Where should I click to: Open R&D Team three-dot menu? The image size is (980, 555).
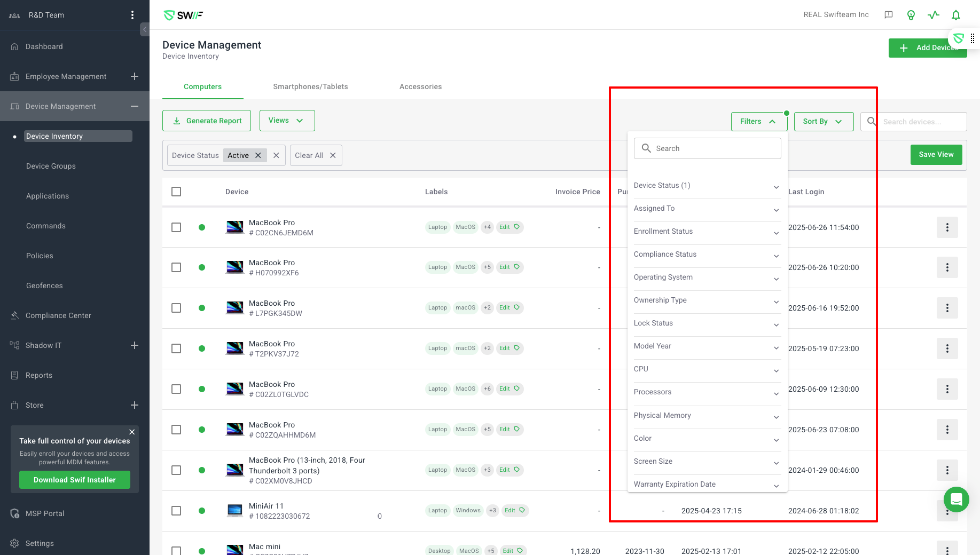coord(132,15)
